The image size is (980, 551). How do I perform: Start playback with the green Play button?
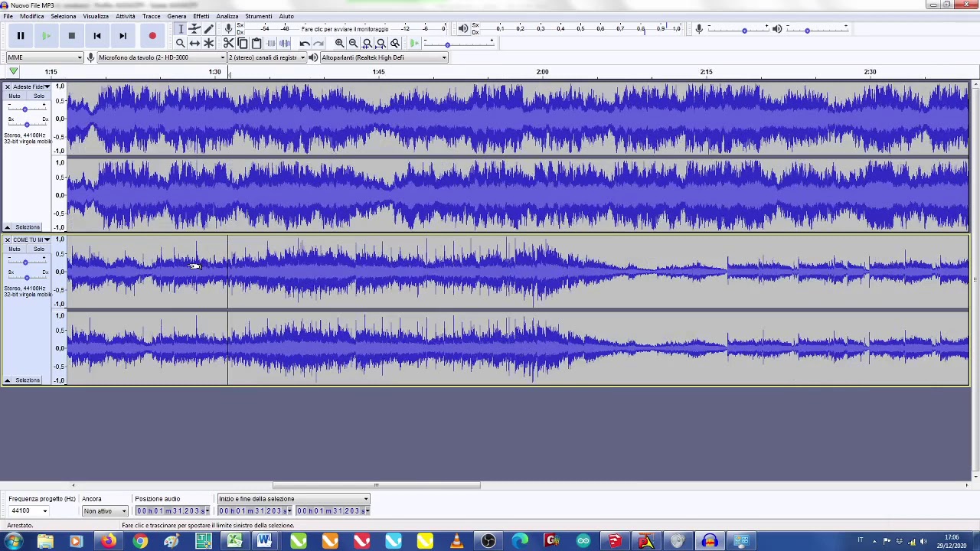pyautogui.click(x=46, y=36)
